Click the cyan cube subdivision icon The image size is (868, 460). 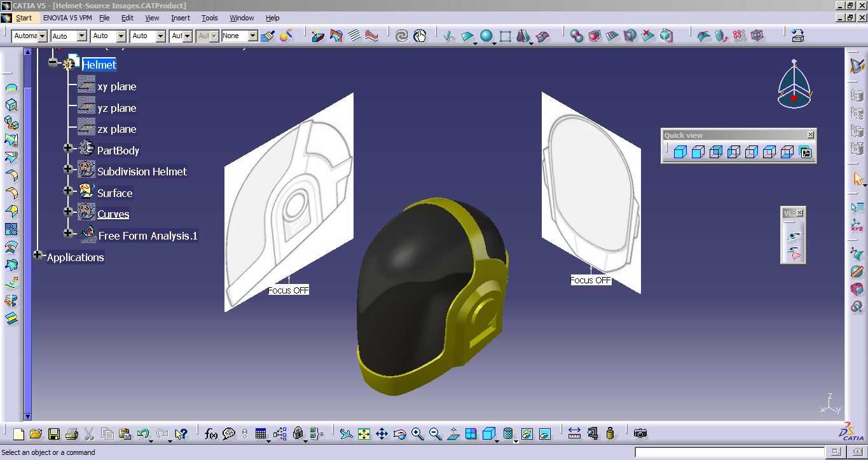click(x=666, y=36)
